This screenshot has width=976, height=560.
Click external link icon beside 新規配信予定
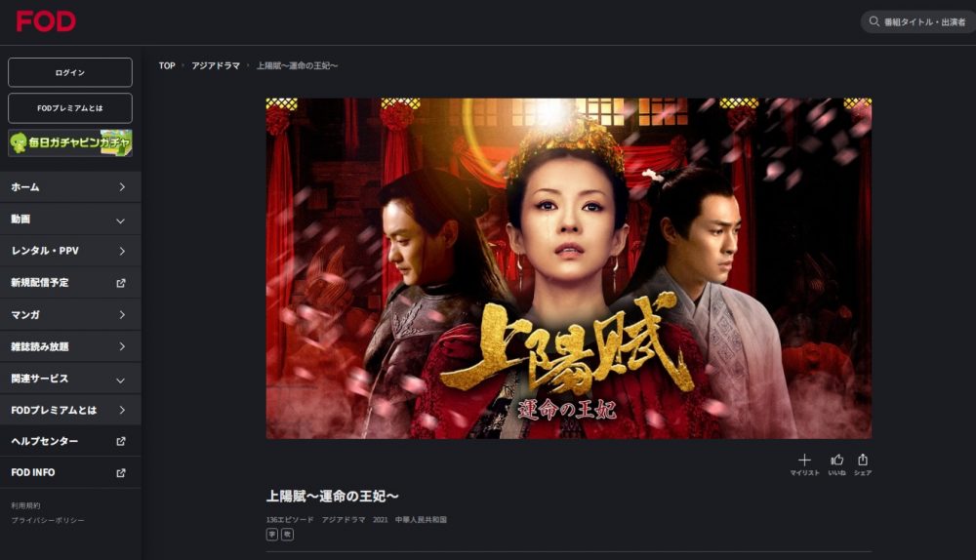pyautogui.click(x=121, y=283)
